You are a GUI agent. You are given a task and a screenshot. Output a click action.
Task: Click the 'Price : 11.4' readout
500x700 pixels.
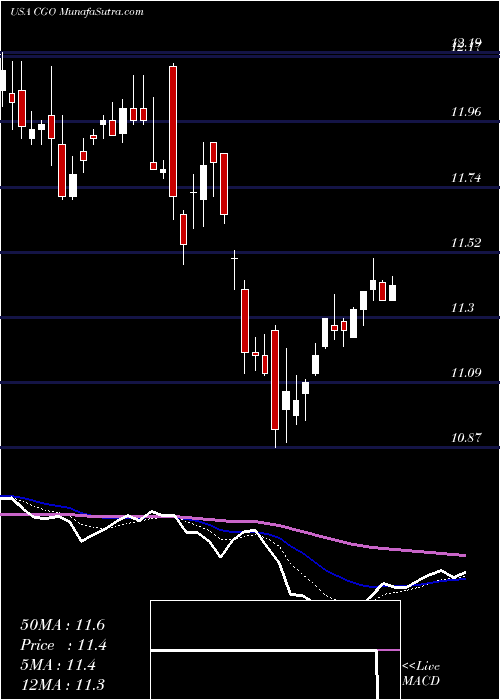tap(62, 645)
